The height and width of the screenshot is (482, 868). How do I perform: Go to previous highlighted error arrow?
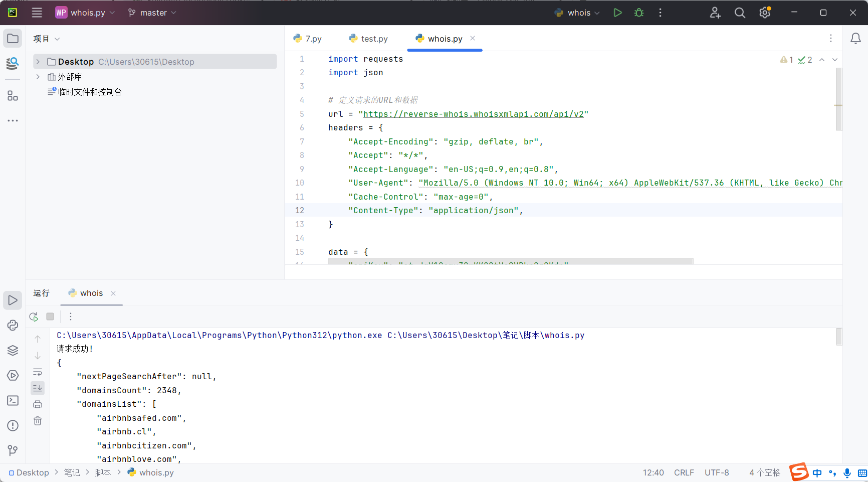(x=822, y=60)
